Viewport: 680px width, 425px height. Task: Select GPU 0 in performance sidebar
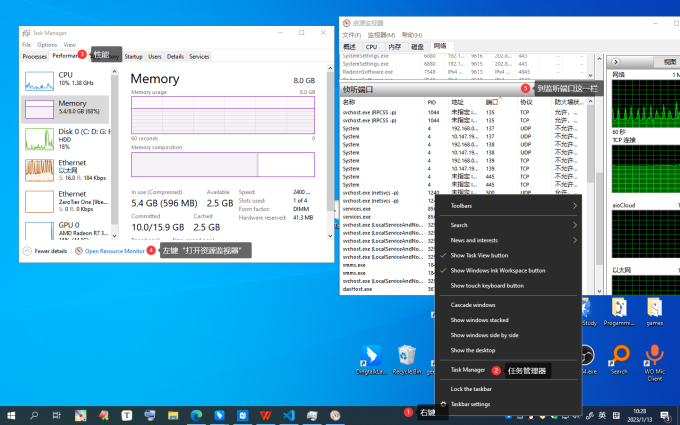pos(65,230)
